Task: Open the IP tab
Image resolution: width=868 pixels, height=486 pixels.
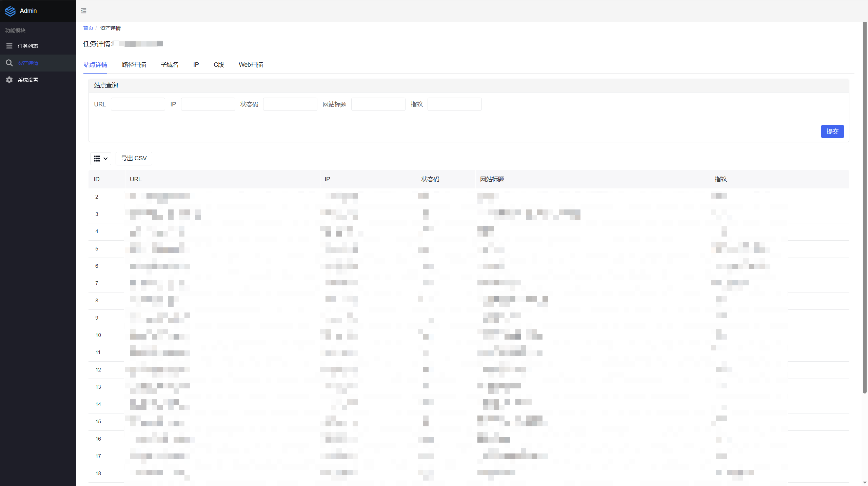Action: point(196,65)
